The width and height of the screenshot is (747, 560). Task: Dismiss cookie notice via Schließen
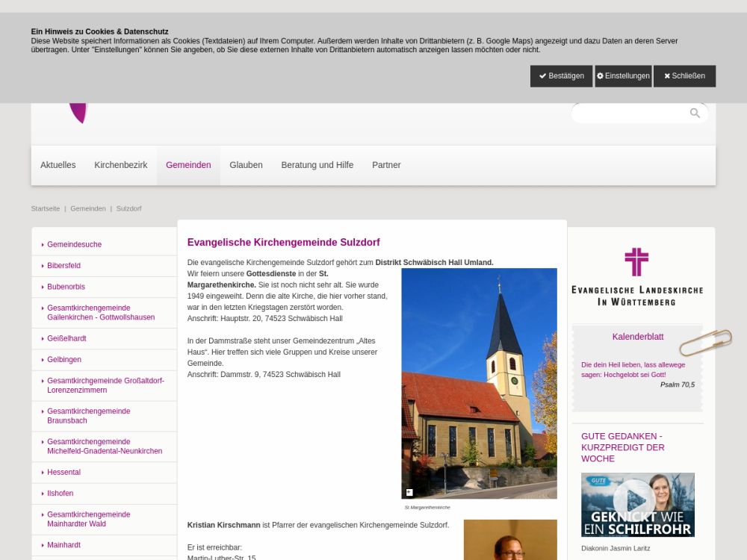684,76
